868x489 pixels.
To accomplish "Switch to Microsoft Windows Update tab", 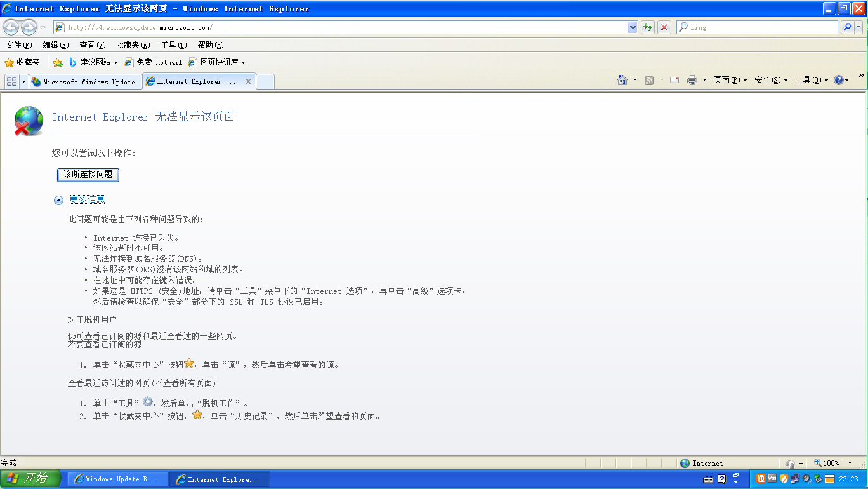I will point(85,82).
